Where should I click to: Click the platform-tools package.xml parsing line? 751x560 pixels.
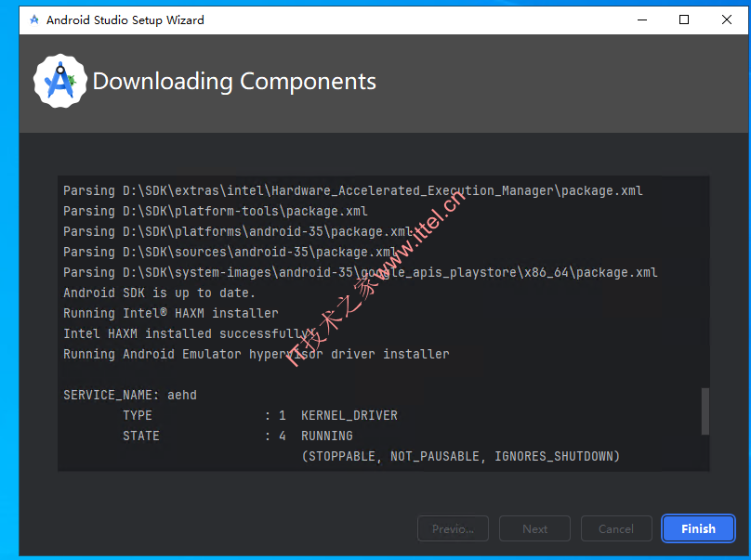pos(215,211)
